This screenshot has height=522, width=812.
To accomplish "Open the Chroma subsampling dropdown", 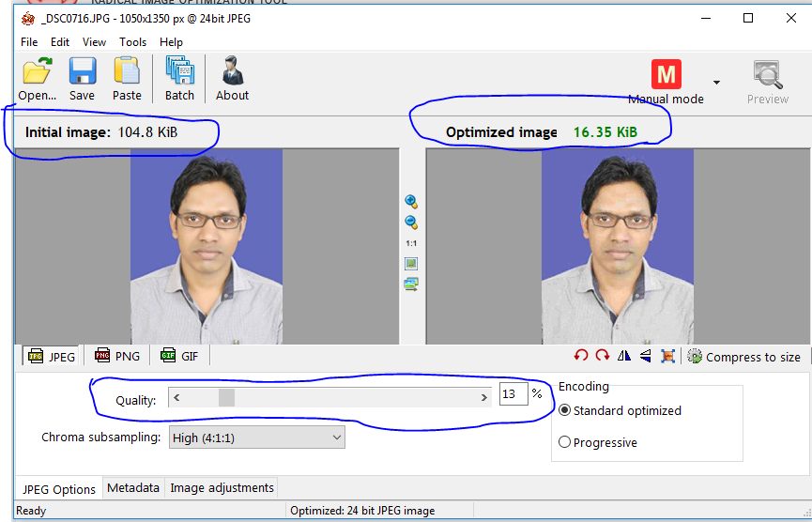I will click(257, 438).
